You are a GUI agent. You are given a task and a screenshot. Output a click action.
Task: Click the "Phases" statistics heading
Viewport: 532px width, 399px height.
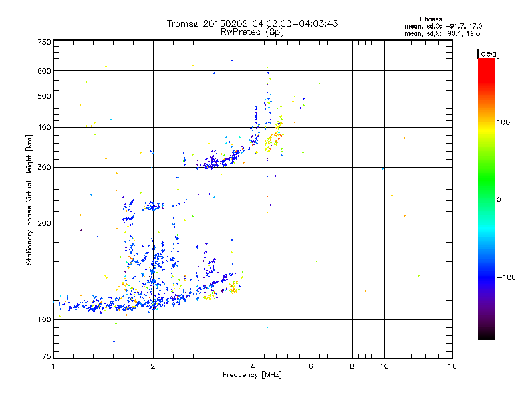tap(430, 19)
